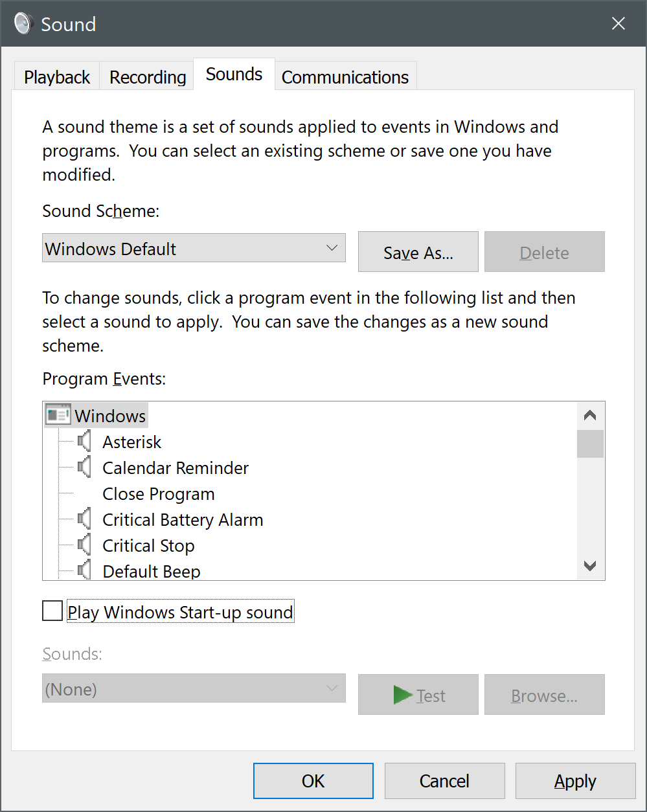Click the Apply button

575,781
